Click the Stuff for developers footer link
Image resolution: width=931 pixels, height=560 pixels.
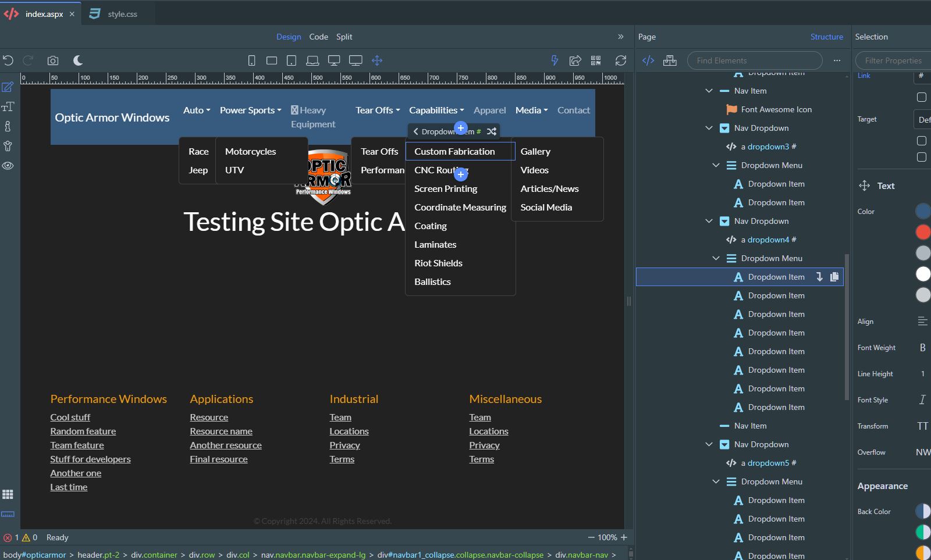[90, 459]
